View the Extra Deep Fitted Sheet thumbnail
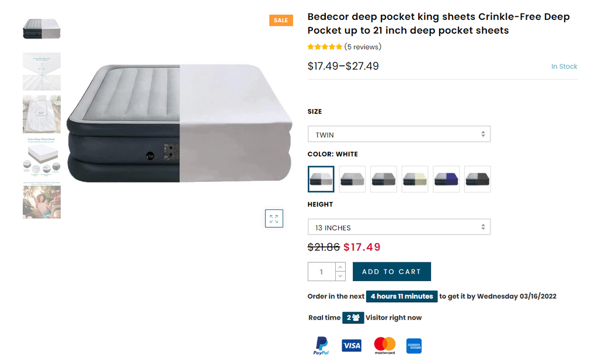The height and width of the screenshot is (364, 598). (41, 157)
